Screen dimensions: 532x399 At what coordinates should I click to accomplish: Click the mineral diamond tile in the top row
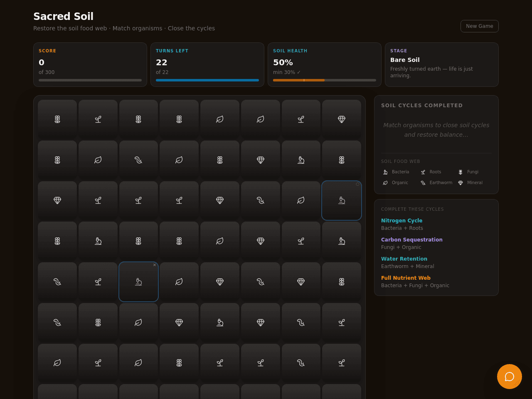(342, 119)
